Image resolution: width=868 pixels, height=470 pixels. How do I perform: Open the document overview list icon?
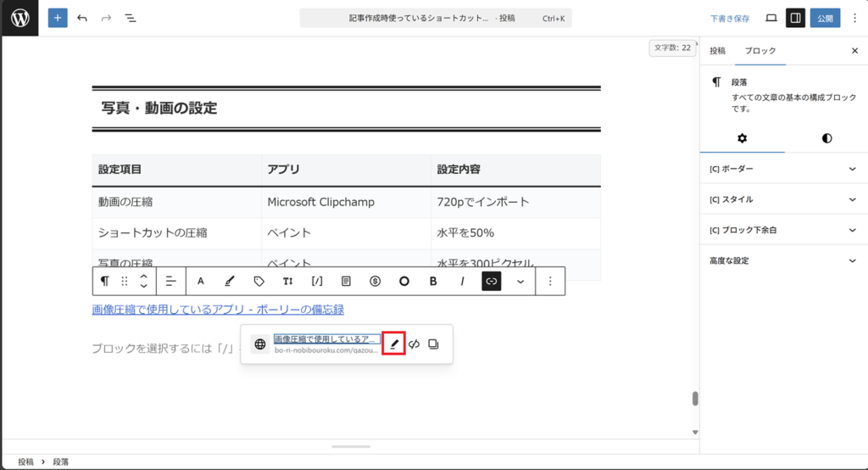[131, 18]
